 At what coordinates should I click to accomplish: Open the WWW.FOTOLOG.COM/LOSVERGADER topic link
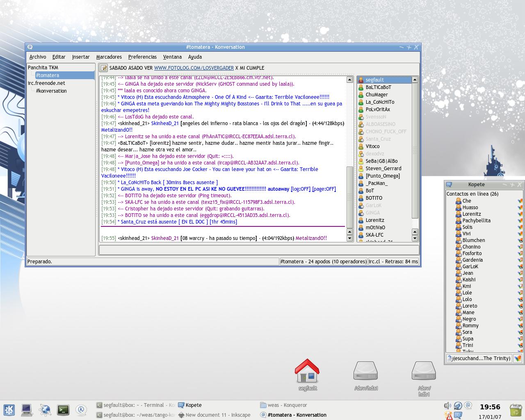point(194,68)
